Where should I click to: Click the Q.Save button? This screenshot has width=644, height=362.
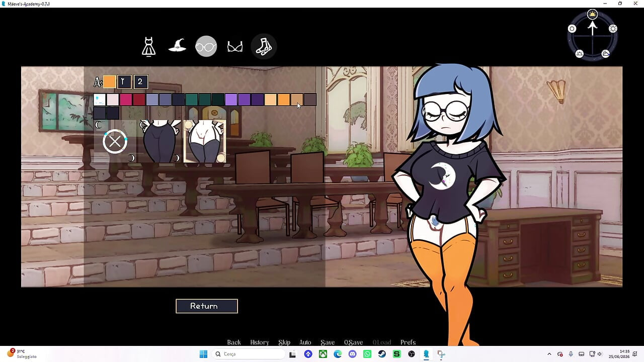pos(353,342)
